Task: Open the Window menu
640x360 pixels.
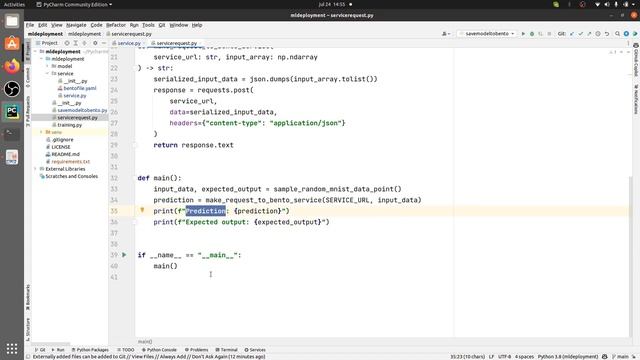Action: click(179, 25)
